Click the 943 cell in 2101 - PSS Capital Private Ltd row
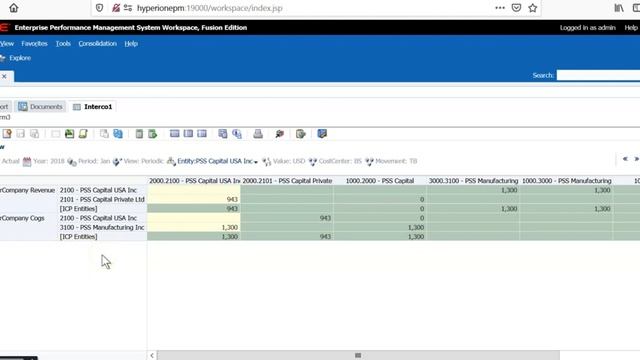 (x=194, y=200)
